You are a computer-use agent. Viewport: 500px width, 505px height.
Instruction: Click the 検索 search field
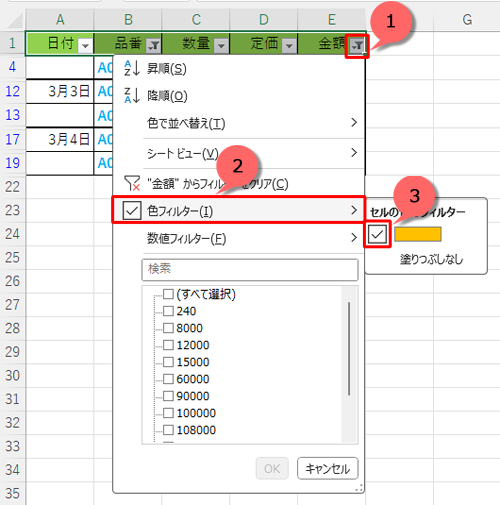[x=250, y=269]
